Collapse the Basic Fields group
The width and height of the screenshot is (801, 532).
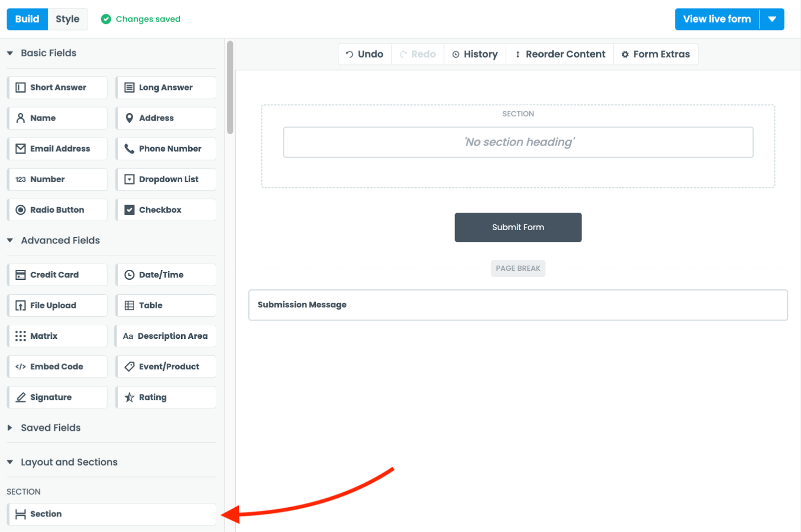(10, 53)
